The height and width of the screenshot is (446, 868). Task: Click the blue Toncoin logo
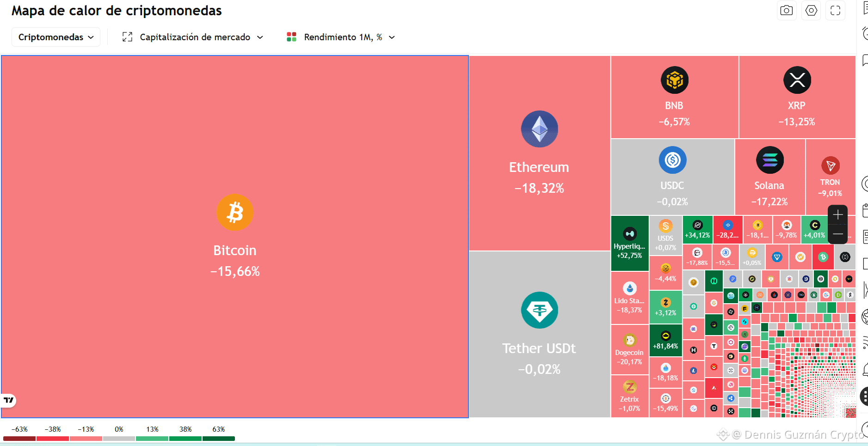coord(777,257)
